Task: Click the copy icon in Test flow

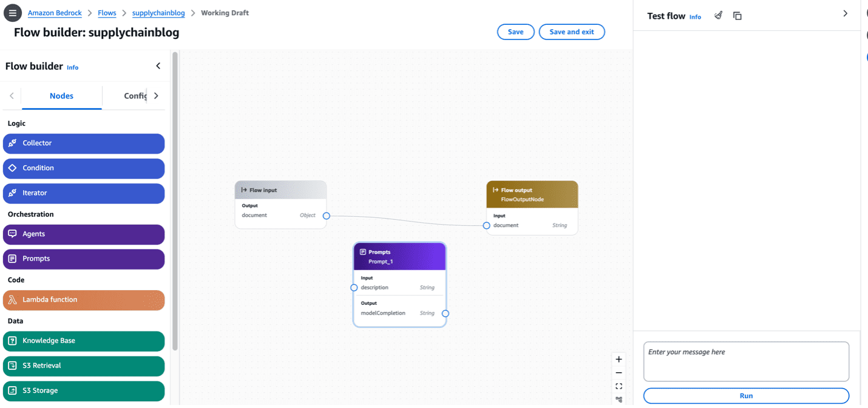Action: tap(737, 16)
